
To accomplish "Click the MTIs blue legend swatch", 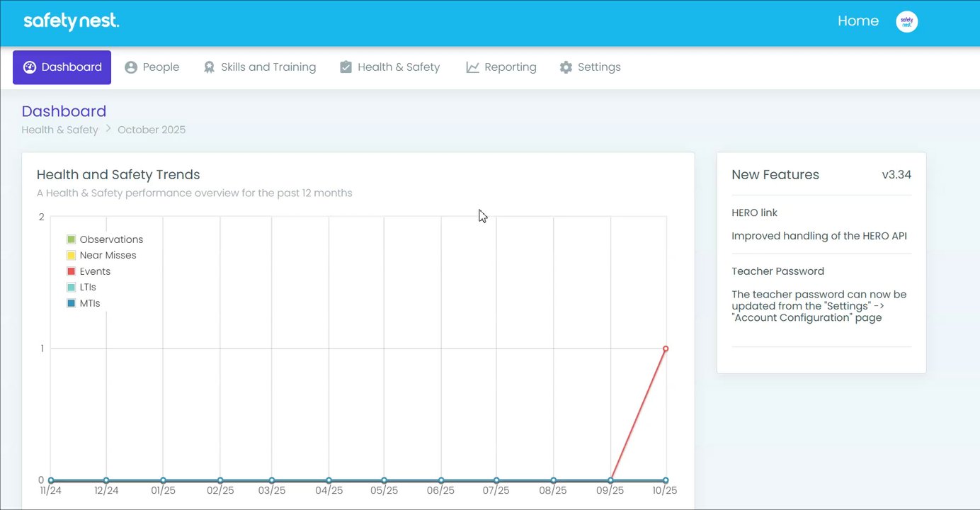I will coord(71,303).
